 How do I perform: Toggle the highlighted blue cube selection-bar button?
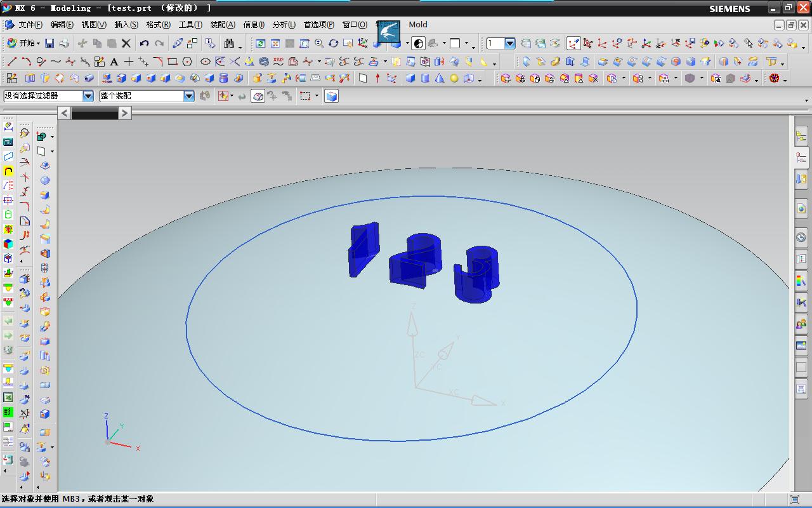(x=331, y=96)
